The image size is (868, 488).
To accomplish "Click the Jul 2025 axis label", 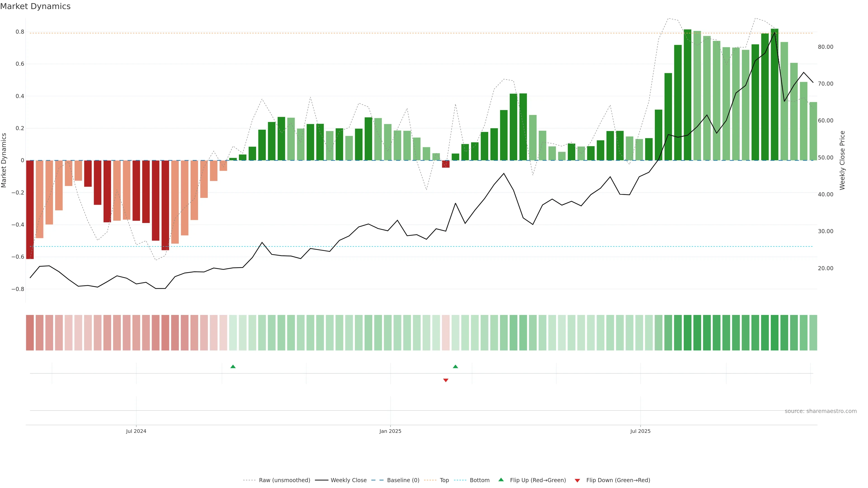I will pyautogui.click(x=640, y=431).
